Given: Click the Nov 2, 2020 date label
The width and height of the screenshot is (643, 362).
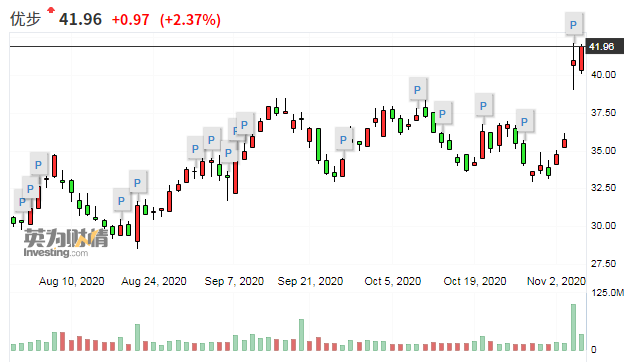Looking at the screenshot, I should (x=556, y=281).
